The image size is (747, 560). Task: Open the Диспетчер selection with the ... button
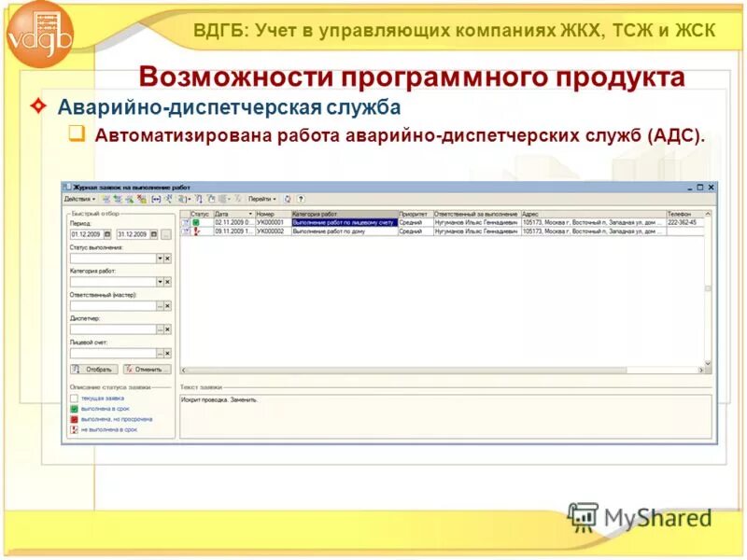click(160, 329)
